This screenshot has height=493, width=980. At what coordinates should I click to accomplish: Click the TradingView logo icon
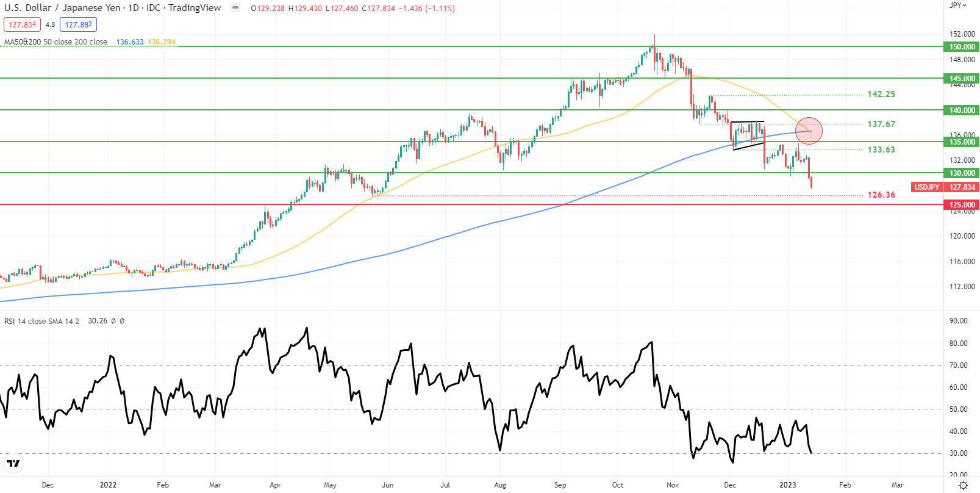click(x=13, y=464)
